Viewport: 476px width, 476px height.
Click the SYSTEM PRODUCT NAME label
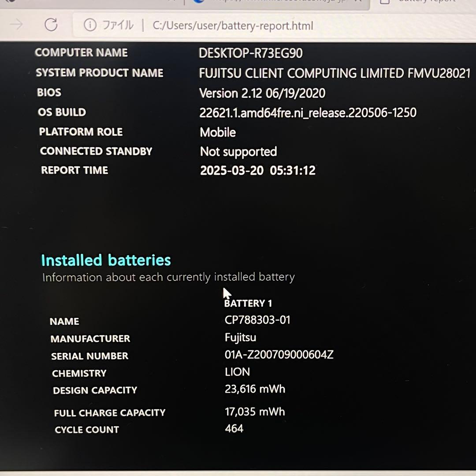(100, 73)
